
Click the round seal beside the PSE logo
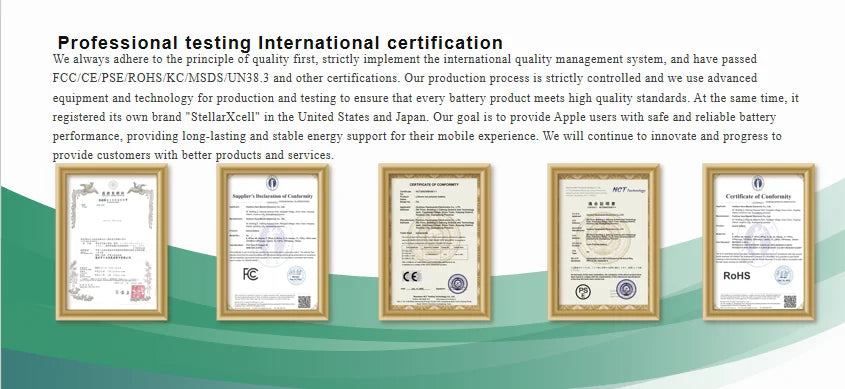pos(626,289)
